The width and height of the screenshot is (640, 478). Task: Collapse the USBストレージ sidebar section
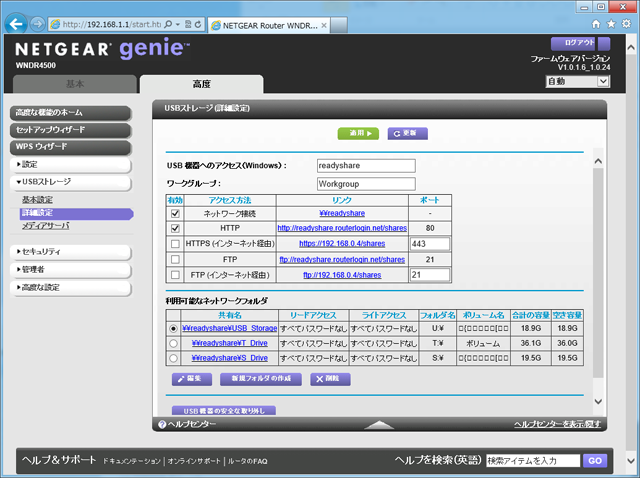42,182
